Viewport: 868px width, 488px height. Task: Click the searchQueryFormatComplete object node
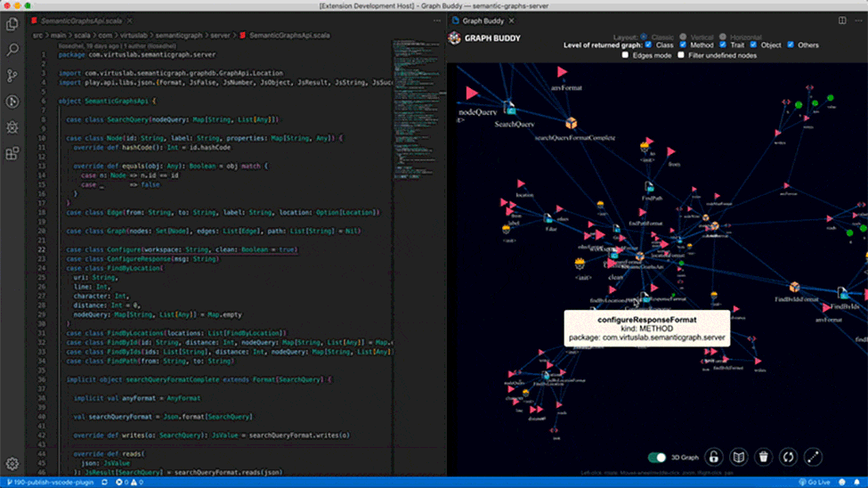[x=572, y=122]
